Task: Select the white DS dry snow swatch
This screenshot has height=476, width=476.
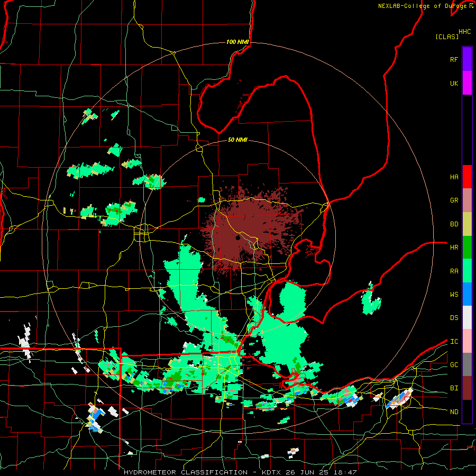Action: click(467, 317)
